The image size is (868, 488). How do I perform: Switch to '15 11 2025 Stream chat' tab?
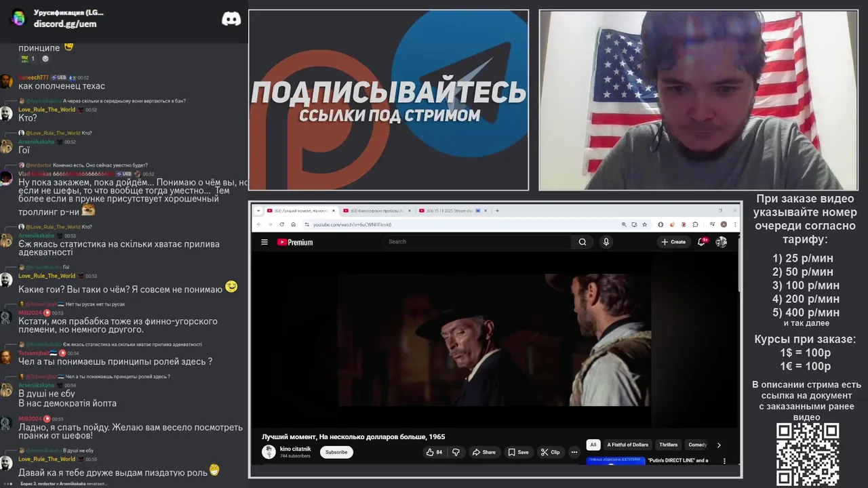453,211
